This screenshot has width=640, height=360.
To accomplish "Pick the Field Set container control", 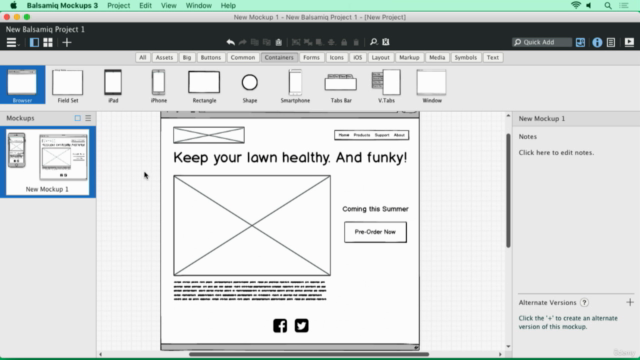I will tap(68, 86).
